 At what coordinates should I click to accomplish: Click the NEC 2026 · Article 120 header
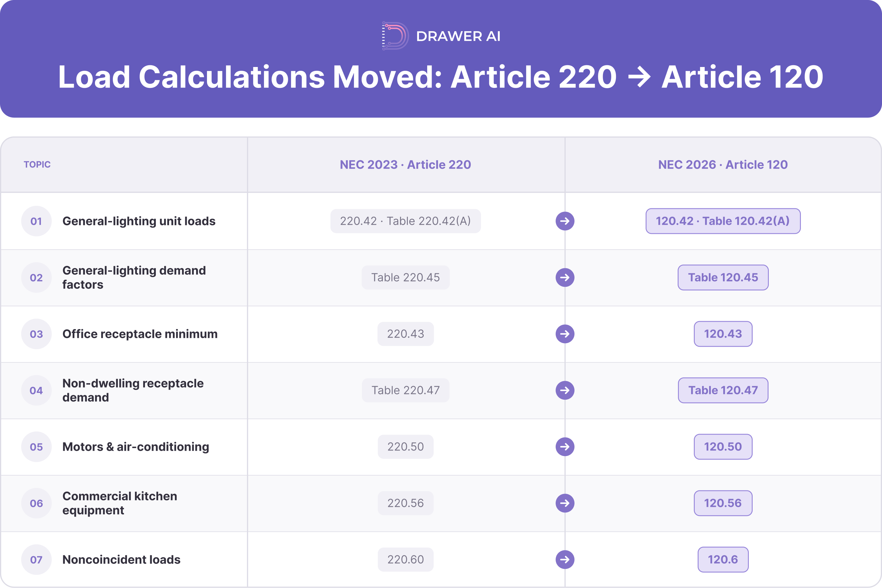[723, 165]
